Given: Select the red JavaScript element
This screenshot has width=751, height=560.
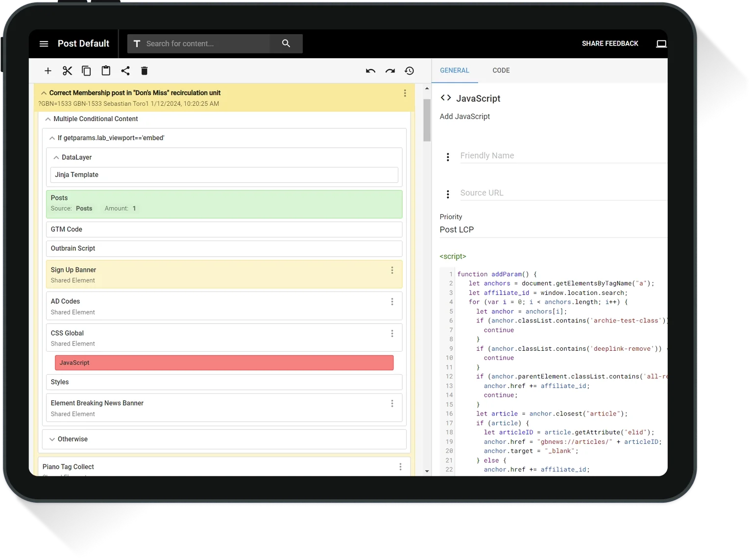Looking at the screenshot, I should click(224, 363).
